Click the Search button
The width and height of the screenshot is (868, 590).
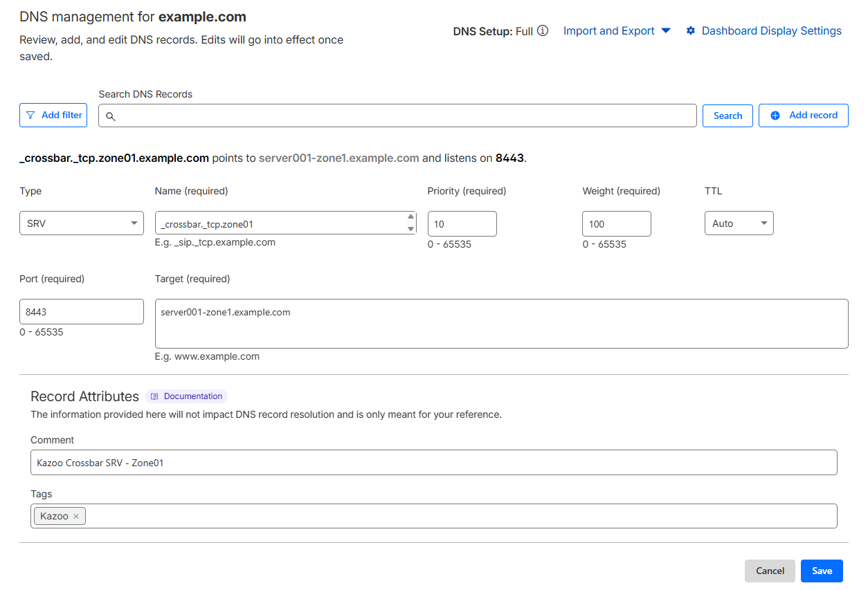[x=727, y=116]
